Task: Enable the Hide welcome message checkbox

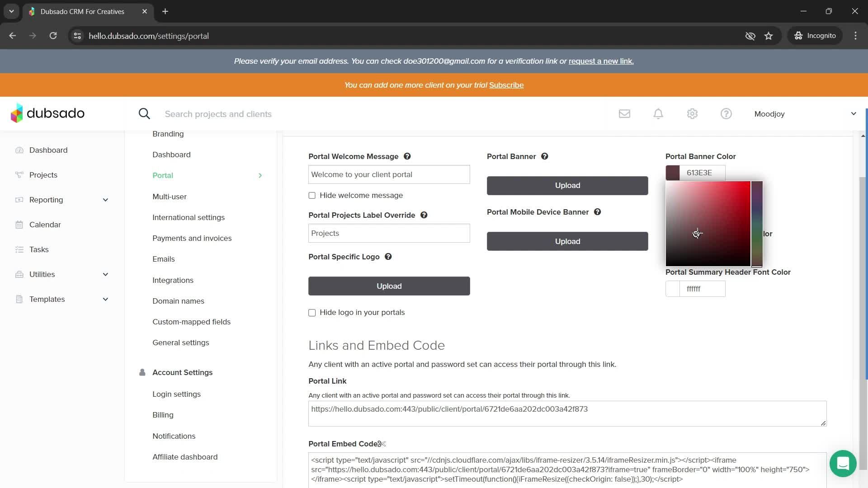Action: (x=312, y=196)
